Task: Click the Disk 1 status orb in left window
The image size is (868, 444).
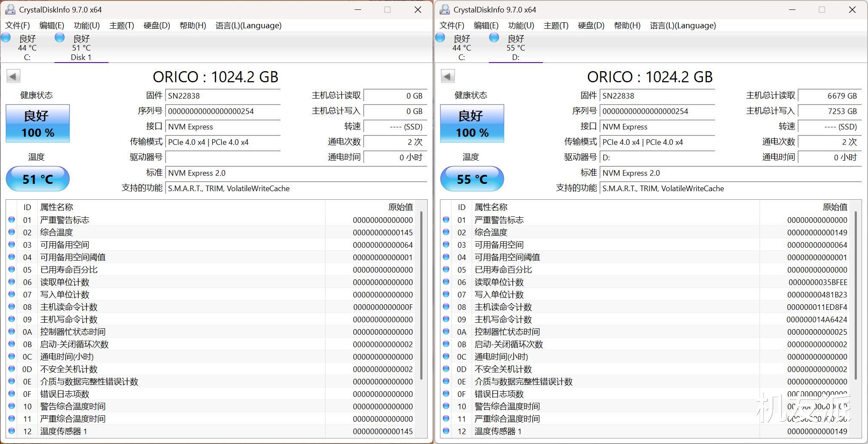Action: tap(60, 38)
